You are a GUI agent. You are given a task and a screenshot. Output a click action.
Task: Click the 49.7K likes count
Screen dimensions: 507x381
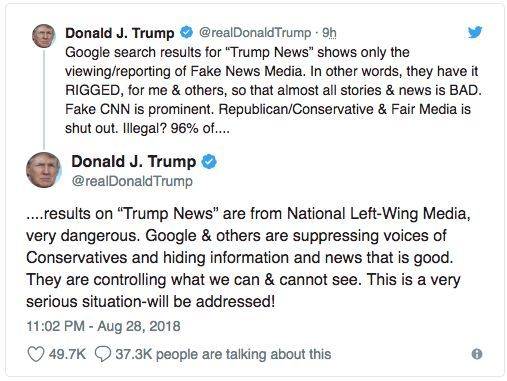[67, 354]
